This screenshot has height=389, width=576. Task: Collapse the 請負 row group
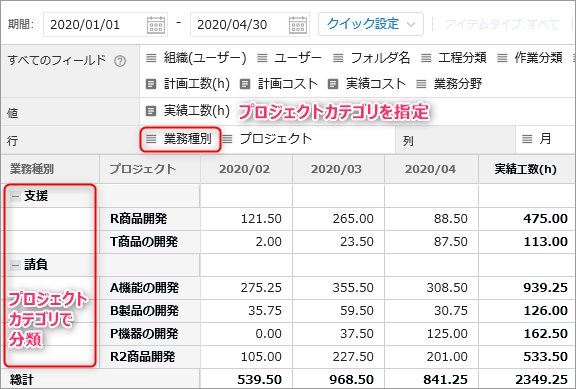[x=15, y=265]
